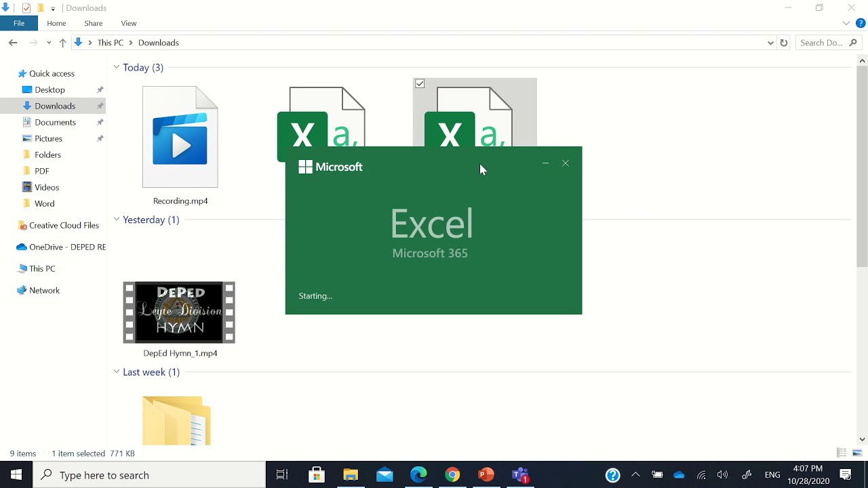
Task: Select the DepEd Hymn_1.mp4 video thumbnail
Action: pyautogui.click(x=179, y=312)
